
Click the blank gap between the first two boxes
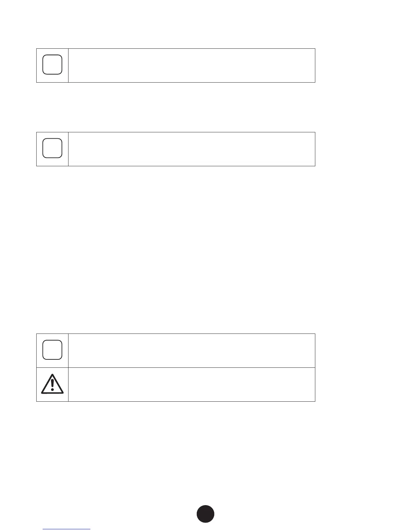175,107
